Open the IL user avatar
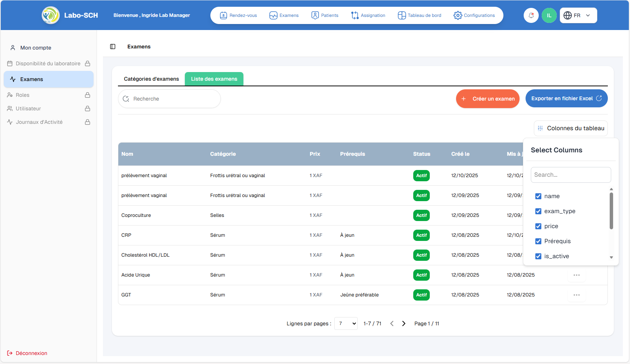The image size is (630, 364). pos(549,15)
